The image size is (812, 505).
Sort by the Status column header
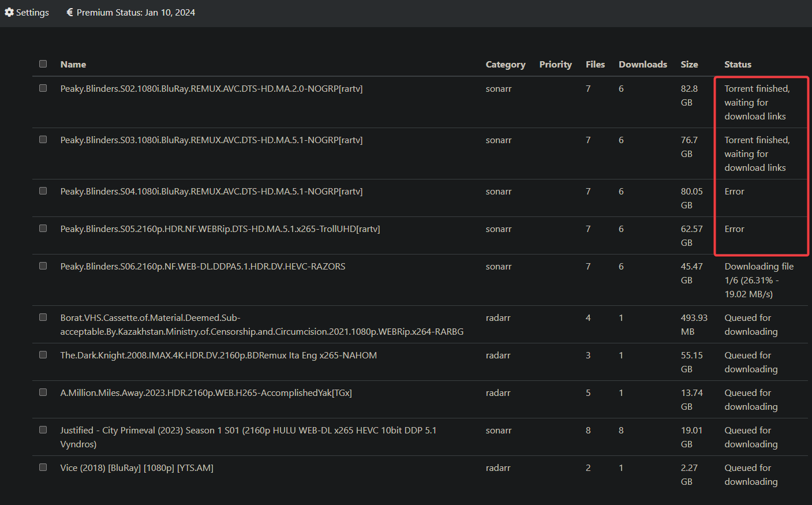click(x=738, y=64)
